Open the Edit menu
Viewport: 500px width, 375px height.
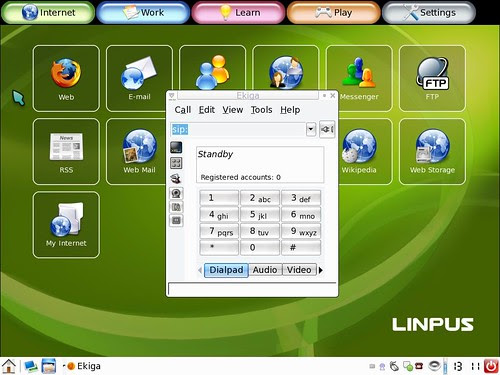pos(207,110)
